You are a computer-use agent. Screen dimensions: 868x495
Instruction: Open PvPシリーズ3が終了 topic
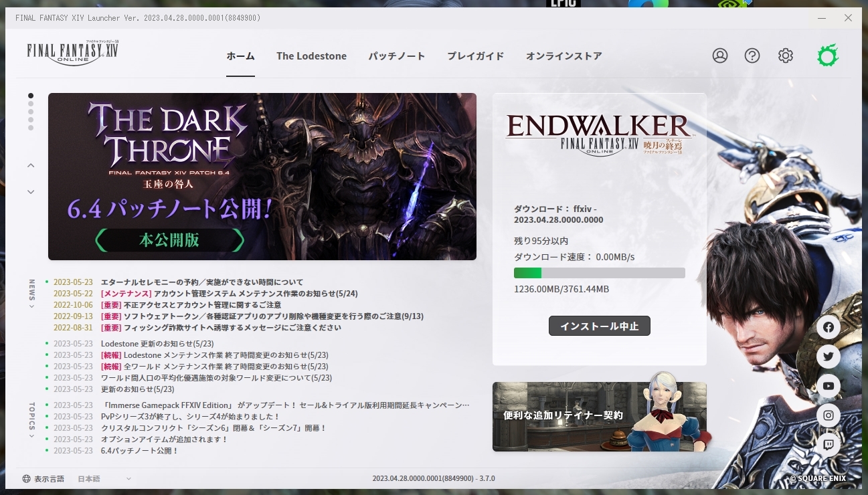tap(190, 417)
